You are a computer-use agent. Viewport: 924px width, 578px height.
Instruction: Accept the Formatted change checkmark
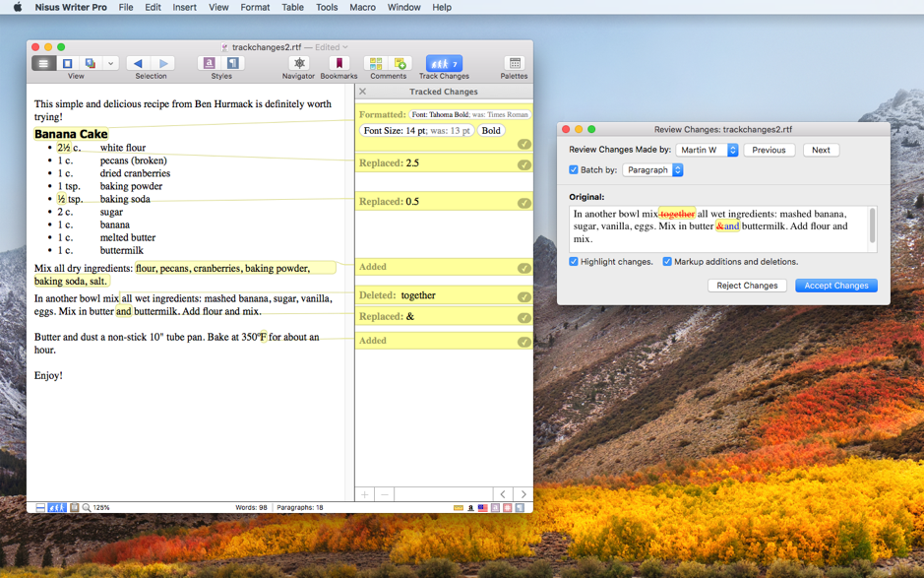click(524, 144)
